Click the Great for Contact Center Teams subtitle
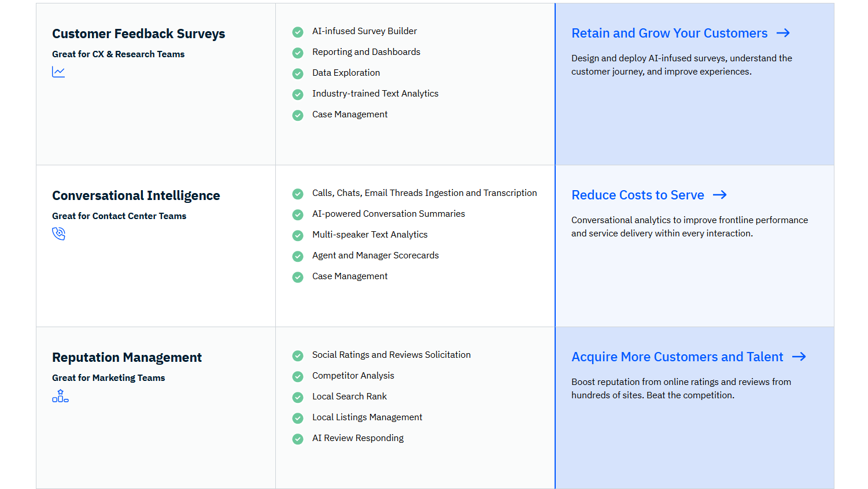 (x=119, y=216)
